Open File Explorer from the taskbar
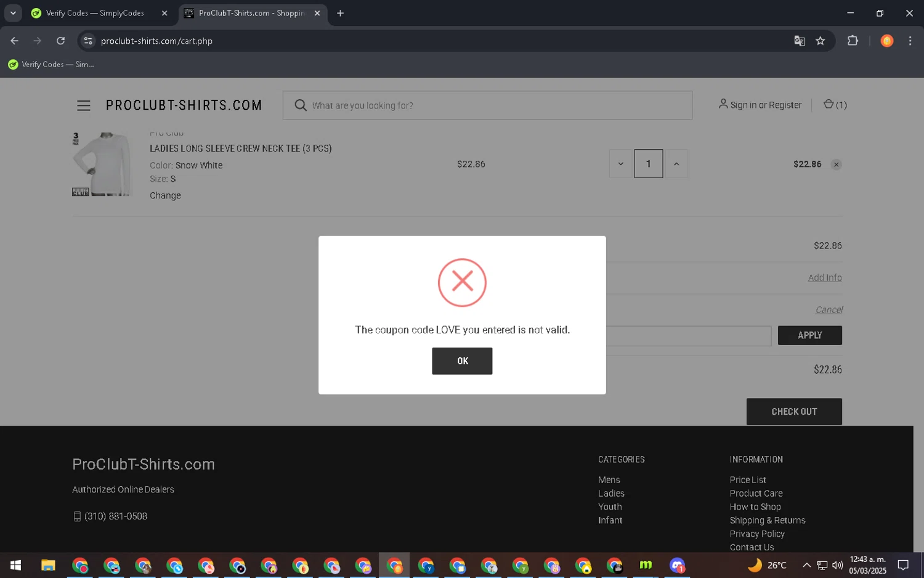This screenshot has width=924, height=578. (x=48, y=565)
